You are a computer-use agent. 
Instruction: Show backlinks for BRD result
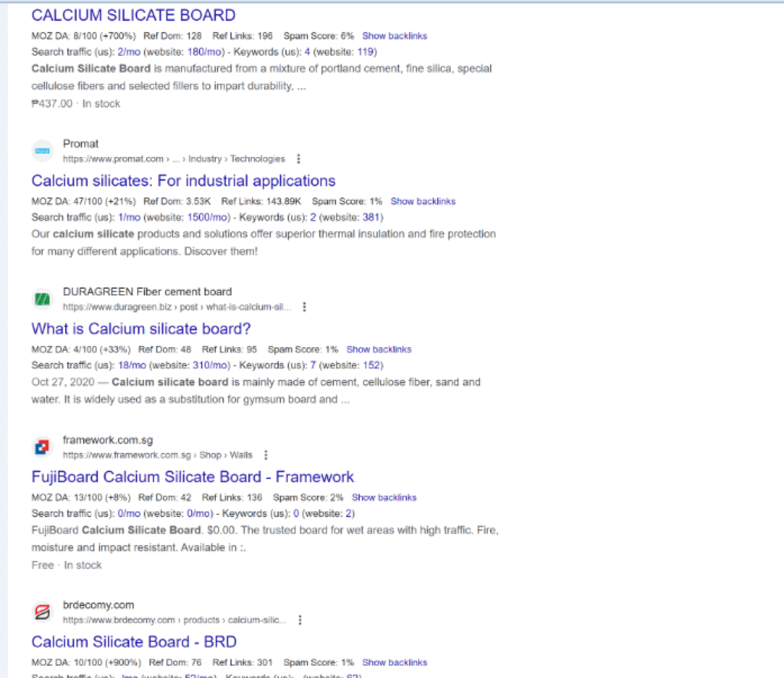pos(394,663)
